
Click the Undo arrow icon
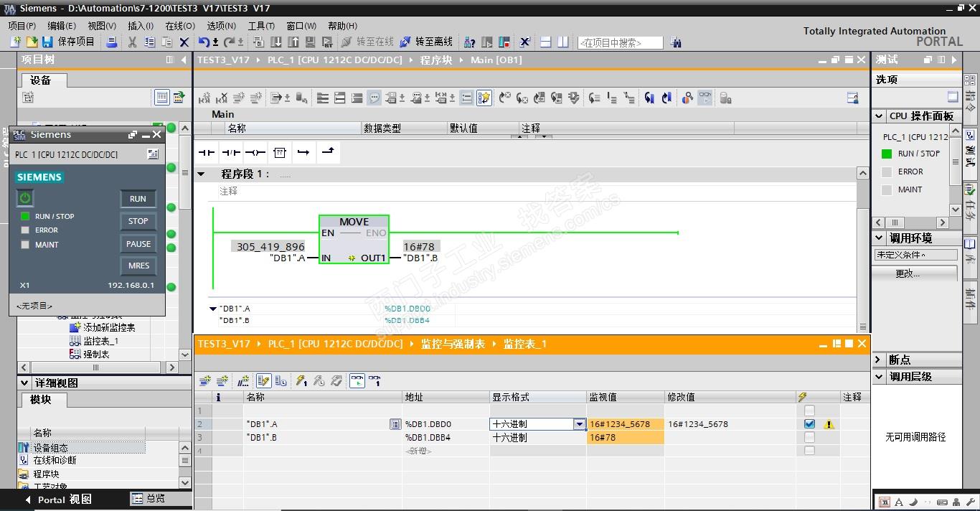204,42
